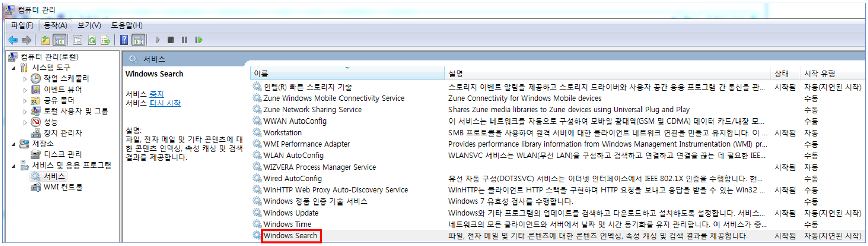Select 로컬 사용자 및 그룹 tree item
Image resolution: width=868 pixels, height=246 pixels.
[76, 111]
